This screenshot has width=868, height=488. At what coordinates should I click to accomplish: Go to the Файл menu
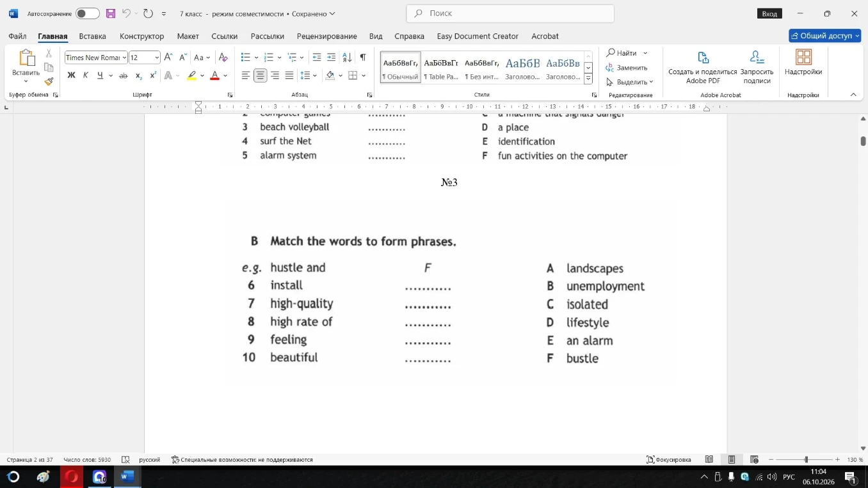[x=17, y=36]
